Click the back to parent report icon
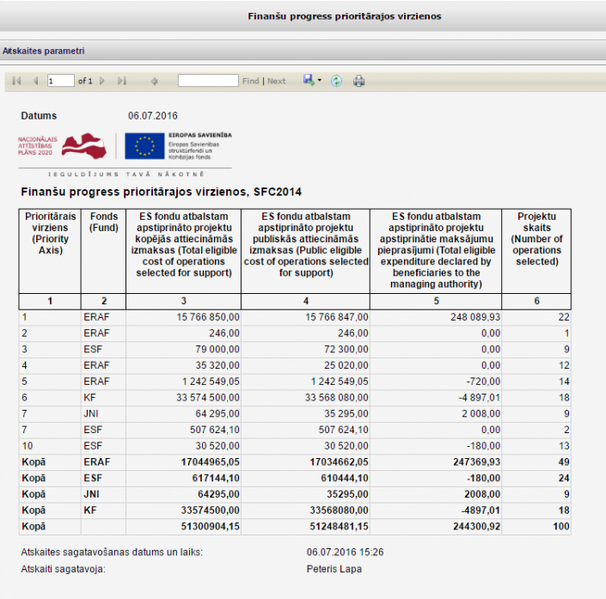 [x=154, y=81]
